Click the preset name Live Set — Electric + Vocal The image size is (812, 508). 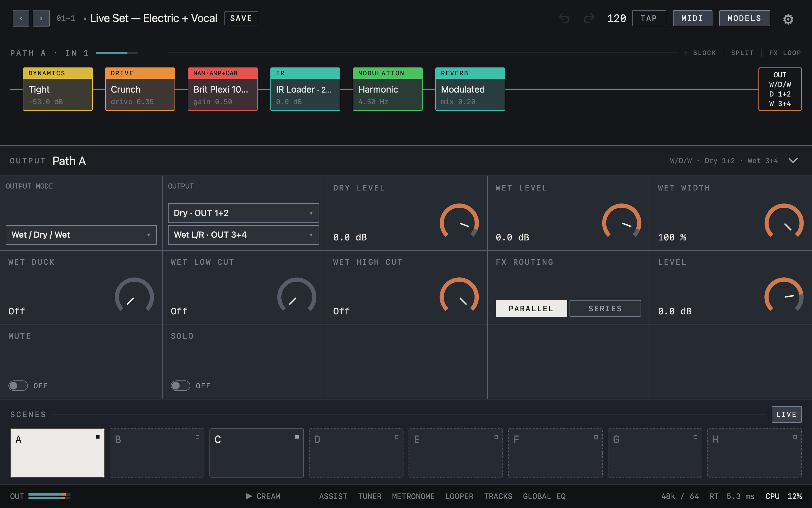pos(154,18)
